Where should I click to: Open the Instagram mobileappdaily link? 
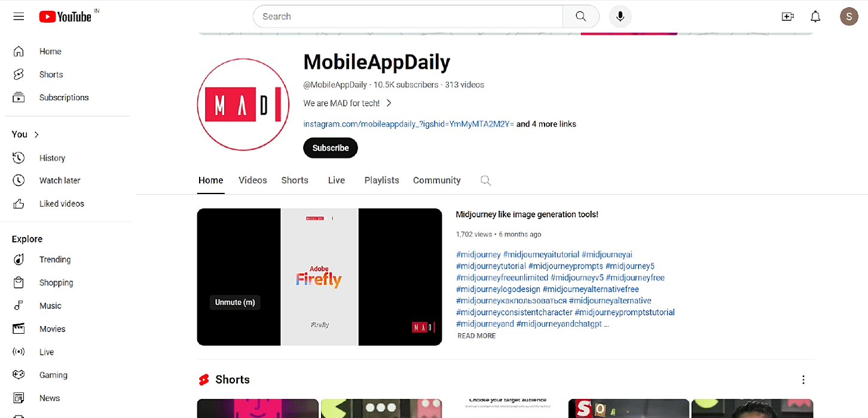pos(409,124)
